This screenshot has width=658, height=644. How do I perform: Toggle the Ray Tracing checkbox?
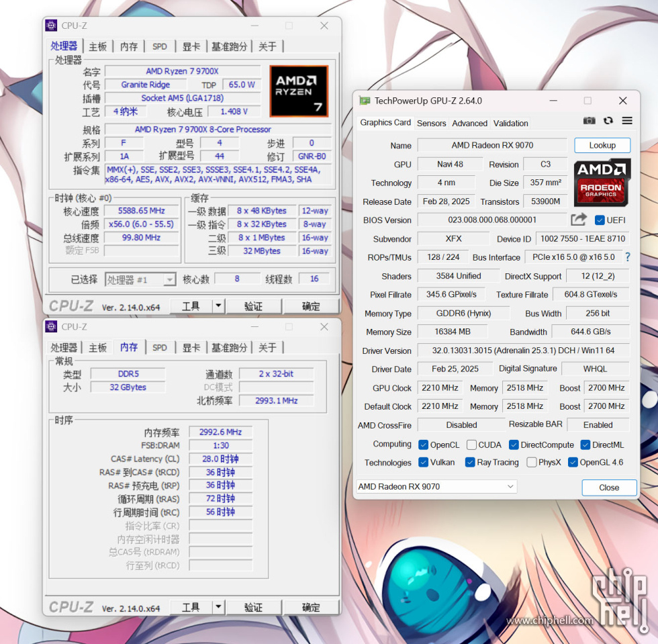pyautogui.click(x=470, y=462)
